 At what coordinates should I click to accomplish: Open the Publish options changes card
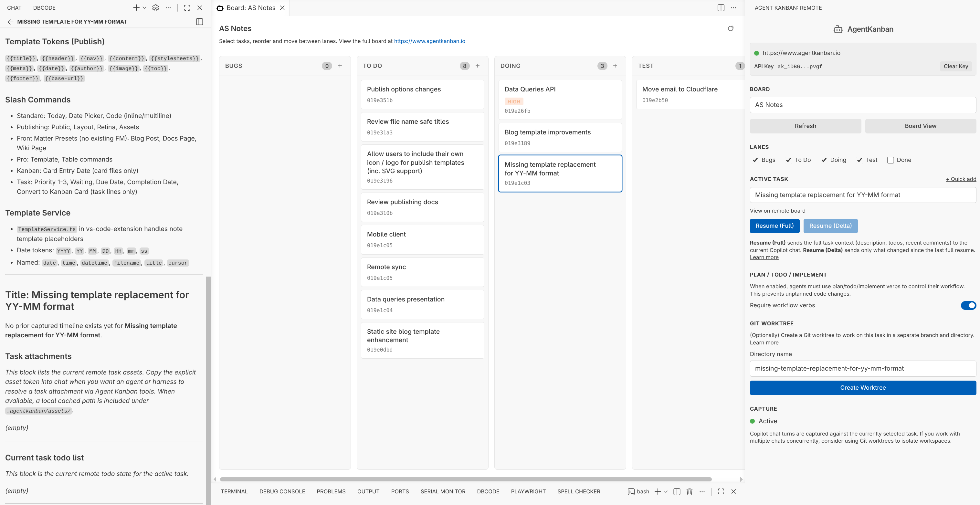422,94
